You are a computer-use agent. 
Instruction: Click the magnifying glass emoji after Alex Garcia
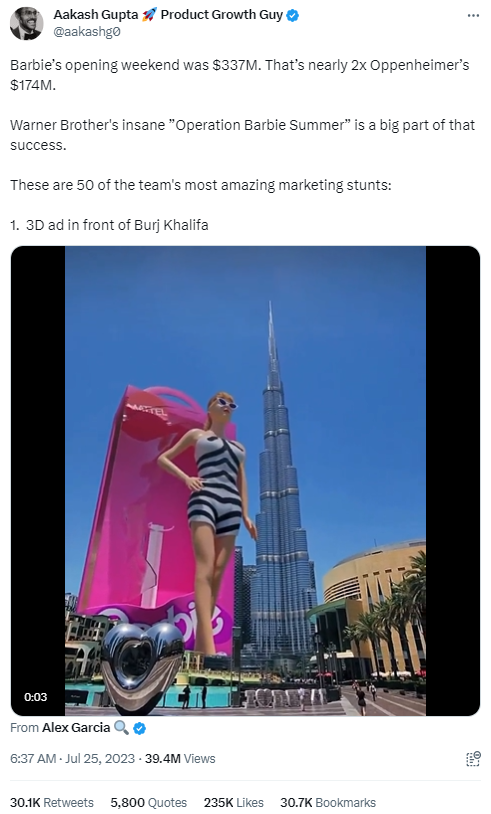(x=121, y=728)
